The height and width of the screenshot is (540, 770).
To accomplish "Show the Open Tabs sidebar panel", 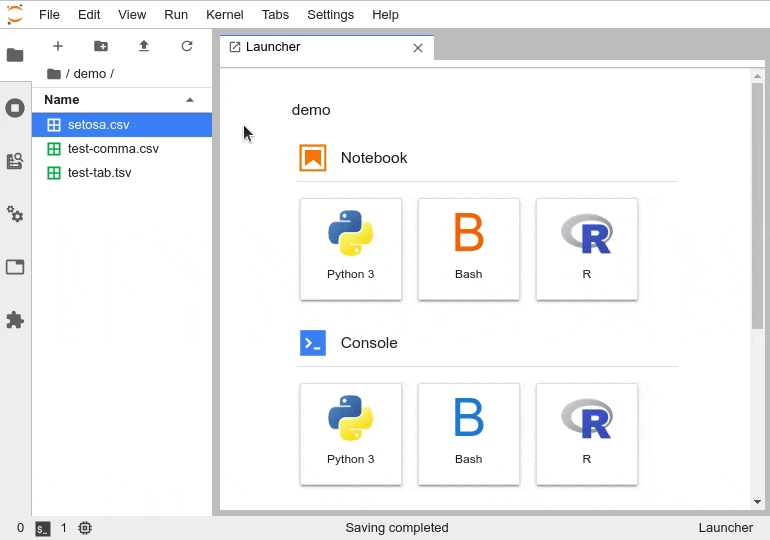I will [15, 267].
